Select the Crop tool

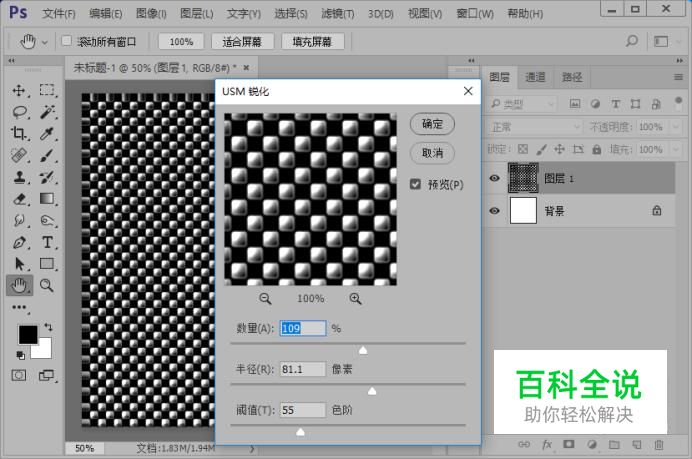point(19,134)
